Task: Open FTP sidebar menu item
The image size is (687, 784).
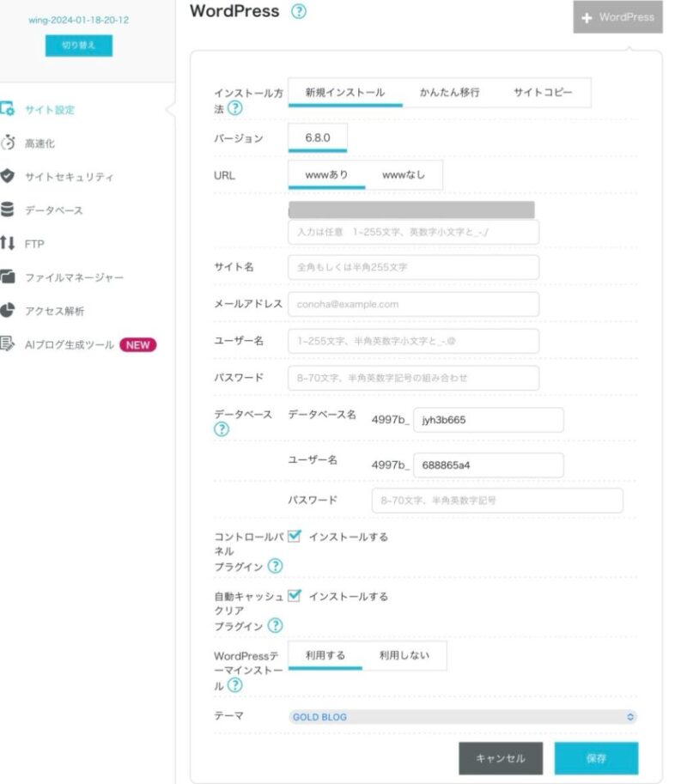Action: (34, 244)
